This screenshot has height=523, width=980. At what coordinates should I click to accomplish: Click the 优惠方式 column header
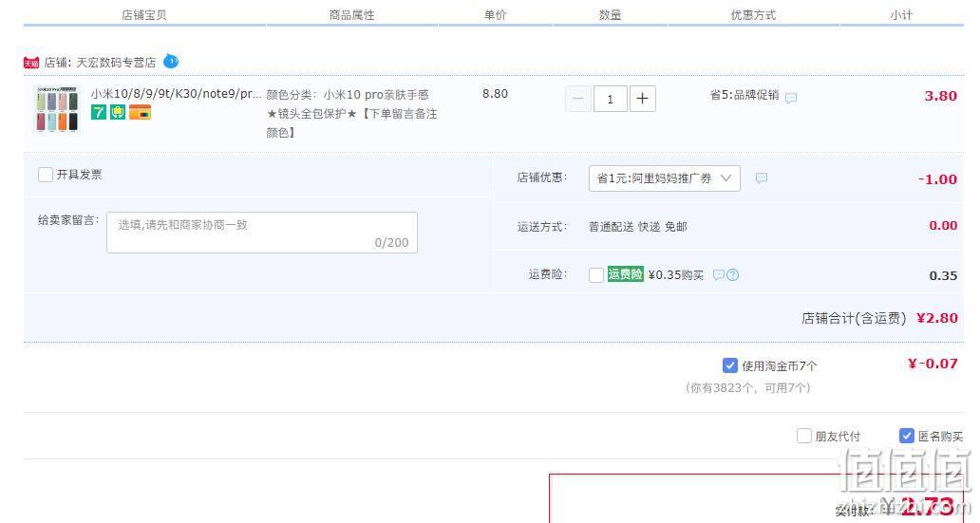pos(753,15)
